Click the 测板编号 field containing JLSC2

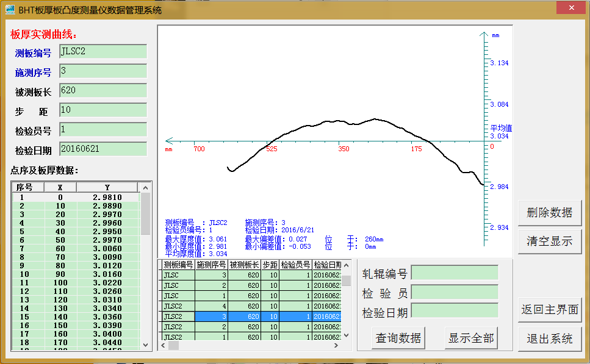point(103,52)
